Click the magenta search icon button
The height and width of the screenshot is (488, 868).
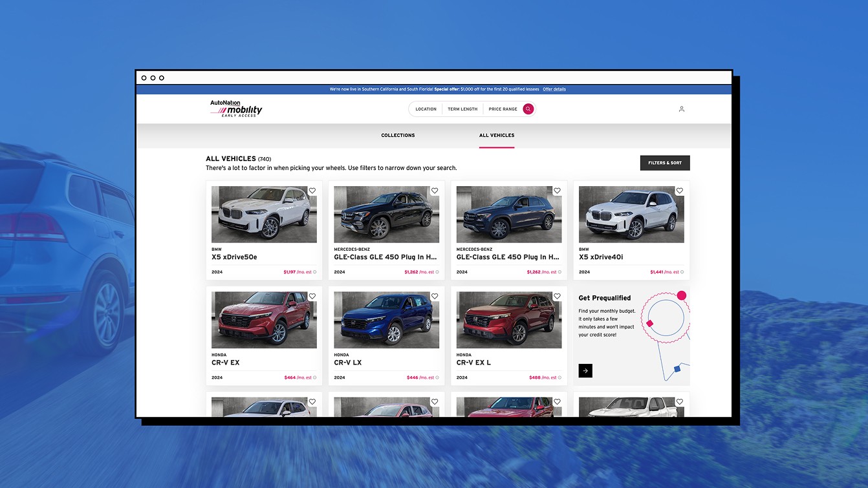click(x=528, y=109)
